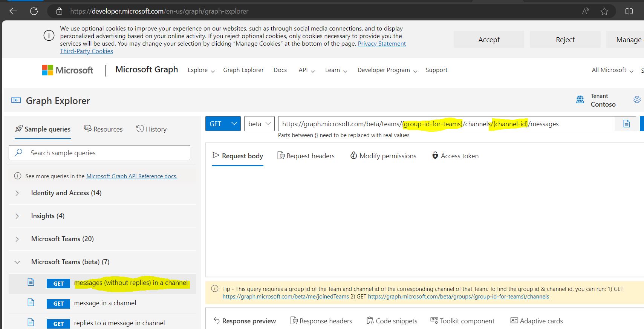Open the All Microsoft dropdown
The width and height of the screenshot is (644, 329).
click(612, 70)
